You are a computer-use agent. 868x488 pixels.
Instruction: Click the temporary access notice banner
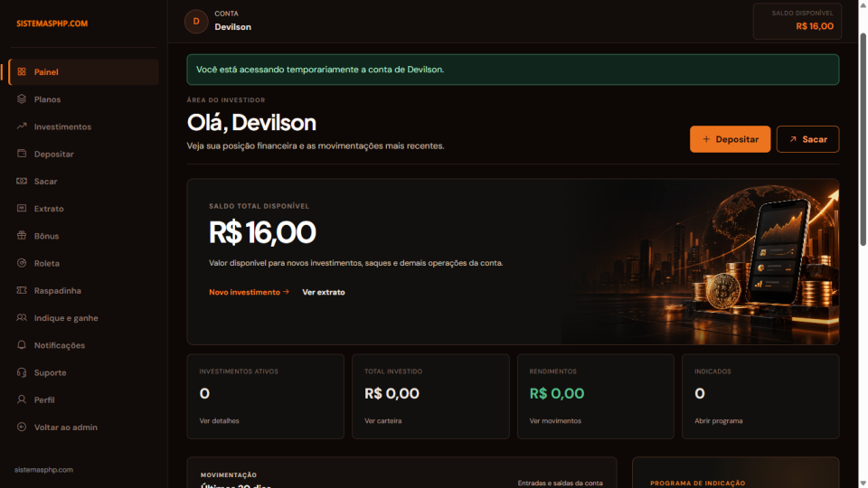[x=513, y=70]
